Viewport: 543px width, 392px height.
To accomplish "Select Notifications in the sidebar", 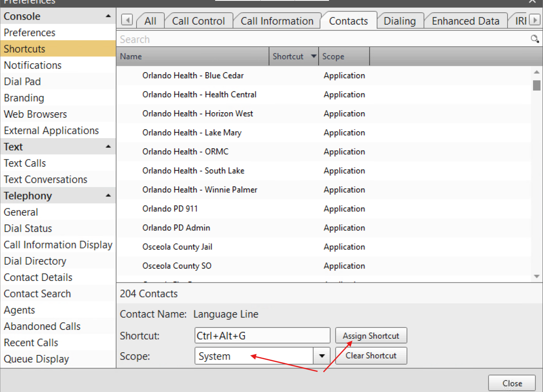I will 58,65.
